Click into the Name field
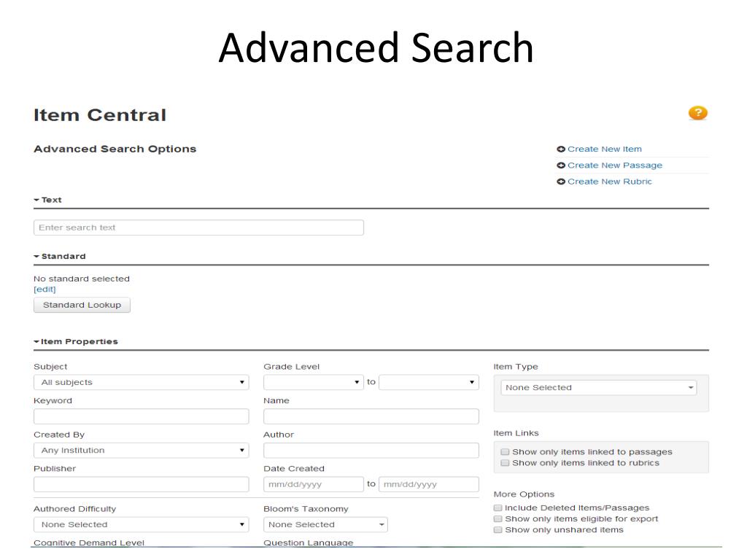Viewport: 747px width, 560px height. [371, 416]
